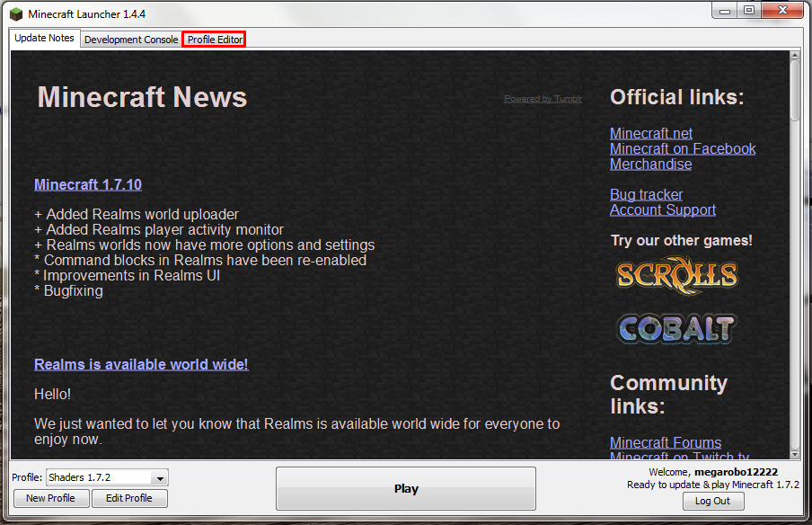Viewport: 812px width, 525px height.
Task: Click the Scrolls game logo
Action: (x=677, y=275)
